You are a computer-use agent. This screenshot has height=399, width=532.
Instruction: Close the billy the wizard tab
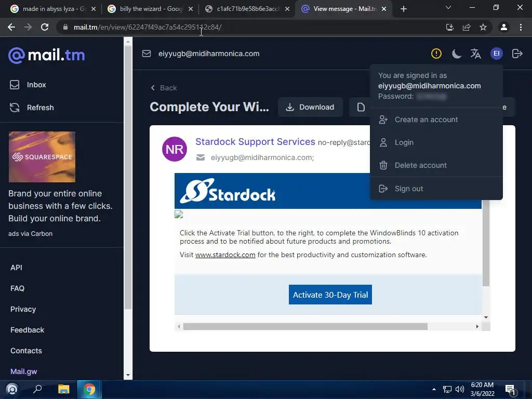(x=191, y=9)
